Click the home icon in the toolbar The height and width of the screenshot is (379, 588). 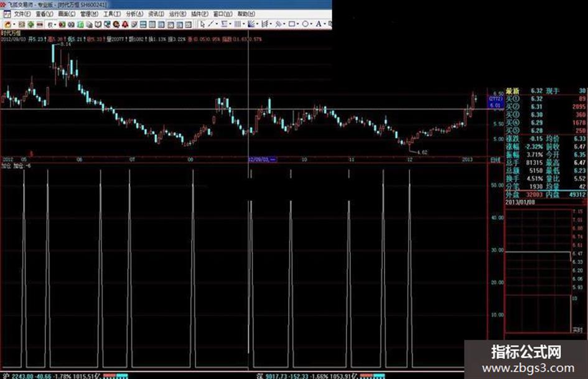pos(7,24)
